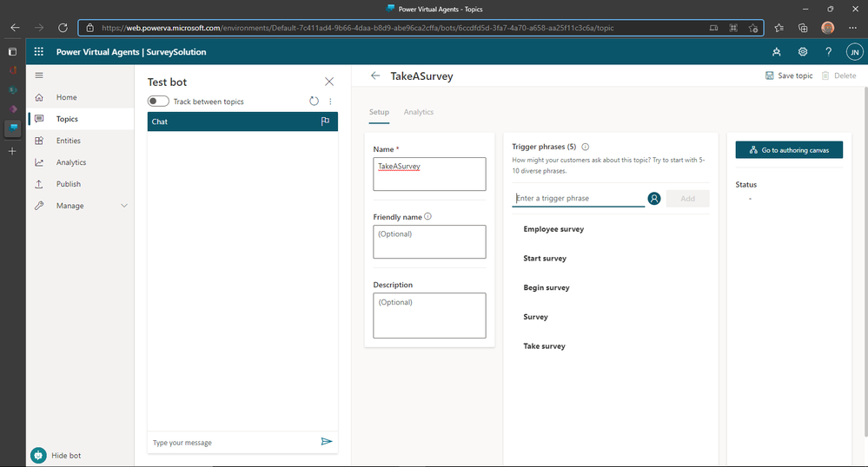The height and width of the screenshot is (467, 868).
Task: Show Trigger phrases info tooltip
Action: (x=585, y=147)
